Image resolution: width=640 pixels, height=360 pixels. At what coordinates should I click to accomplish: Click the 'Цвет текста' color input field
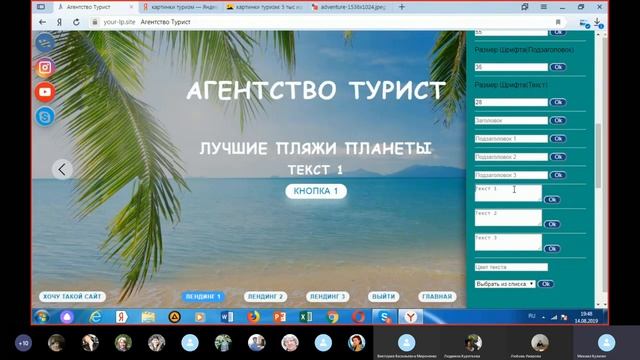(511, 267)
